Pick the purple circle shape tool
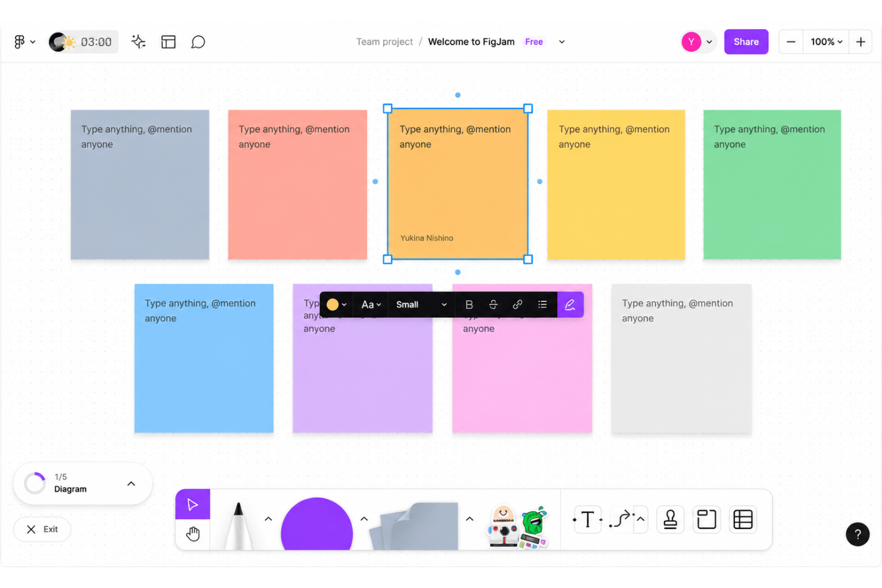Image resolution: width=882 pixels, height=588 pixels. 316,524
